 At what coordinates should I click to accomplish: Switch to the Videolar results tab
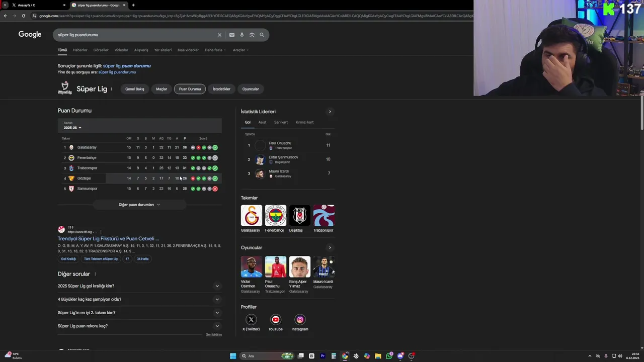pos(121,50)
